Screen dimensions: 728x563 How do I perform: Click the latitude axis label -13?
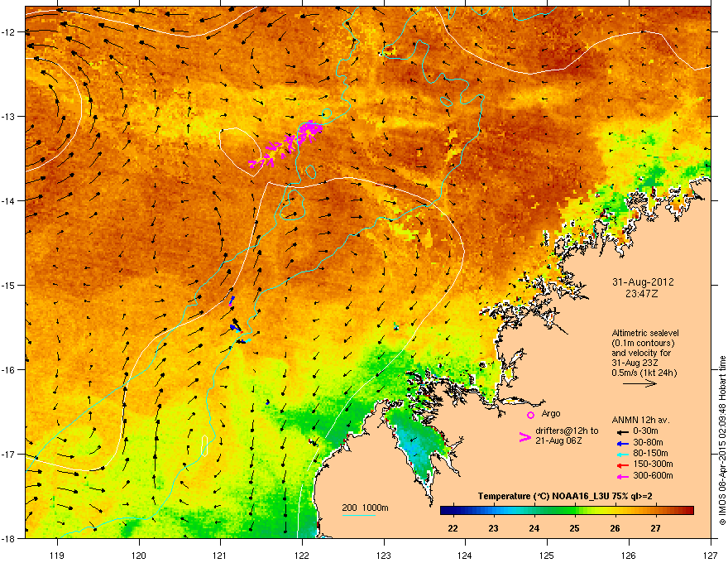point(9,116)
